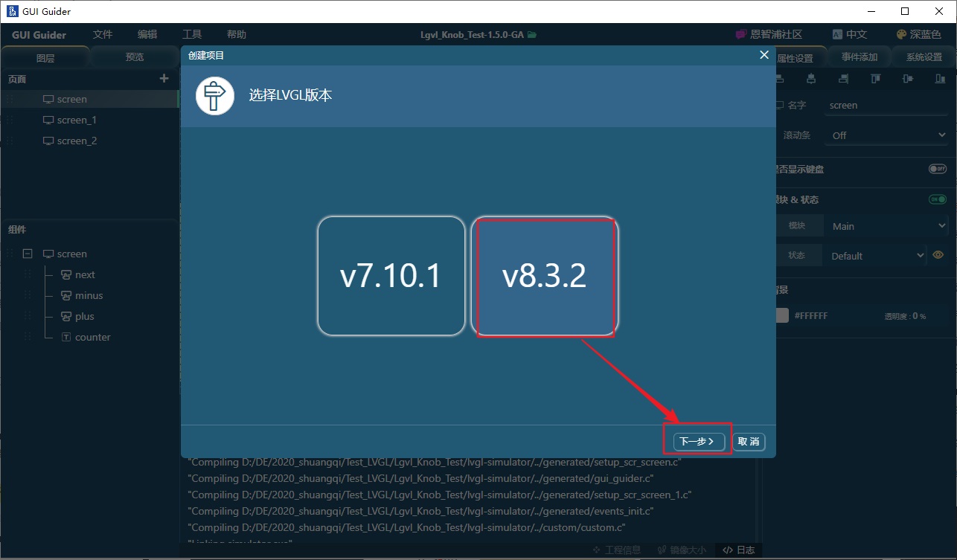Click the #FFFFFF background color swatch
This screenshot has height=560, width=957.
[781, 316]
